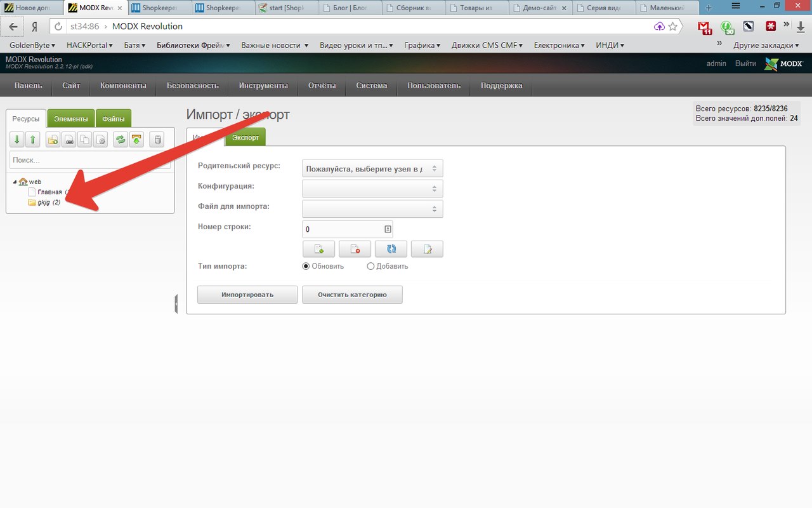Open Yandex Я button in address bar
Screen dimensions: 812x508
click(x=35, y=27)
